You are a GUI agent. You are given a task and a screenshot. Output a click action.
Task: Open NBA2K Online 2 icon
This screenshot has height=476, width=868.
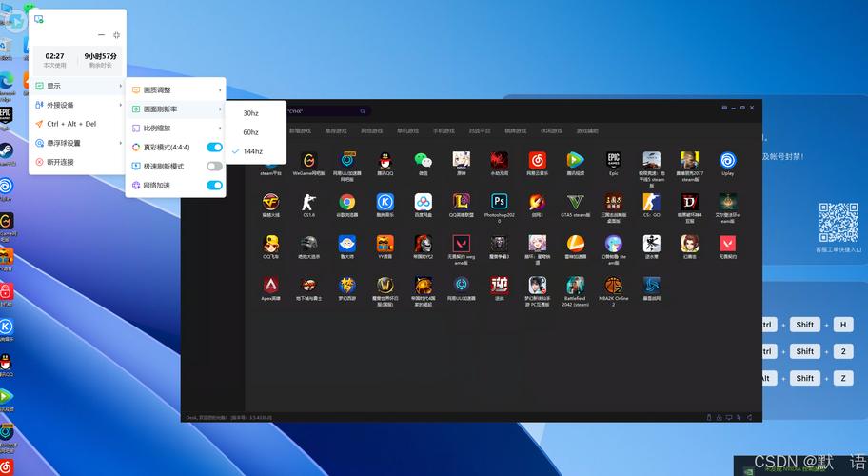pyautogui.click(x=613, y=285)
